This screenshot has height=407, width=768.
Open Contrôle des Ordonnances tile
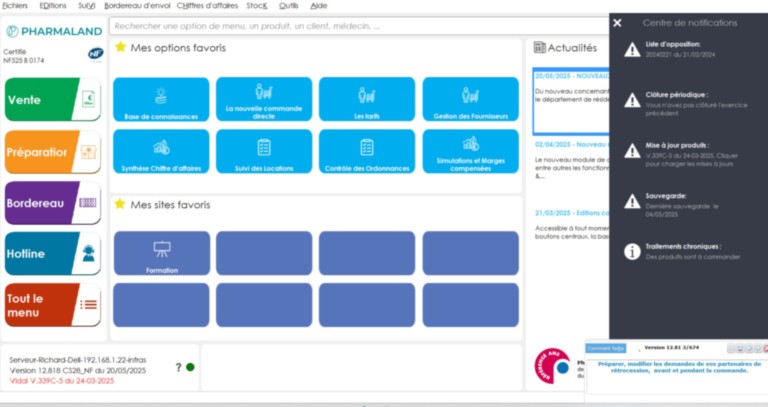tap(367, 152)
